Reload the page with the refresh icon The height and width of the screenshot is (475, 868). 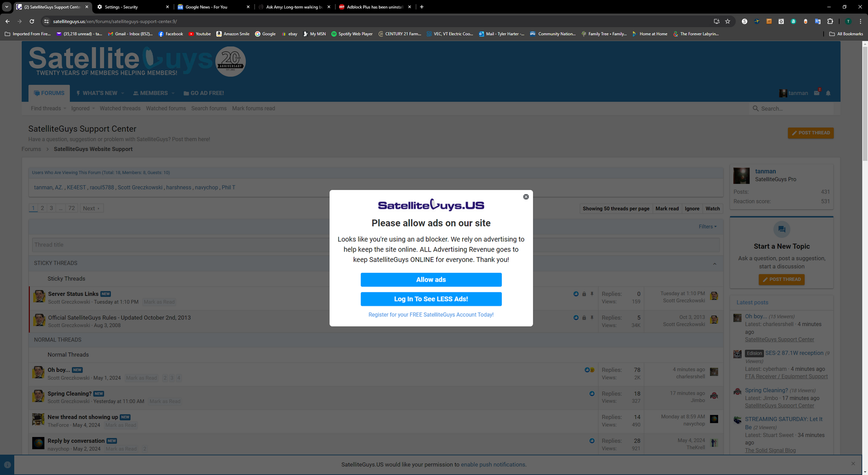pos(32,21)
